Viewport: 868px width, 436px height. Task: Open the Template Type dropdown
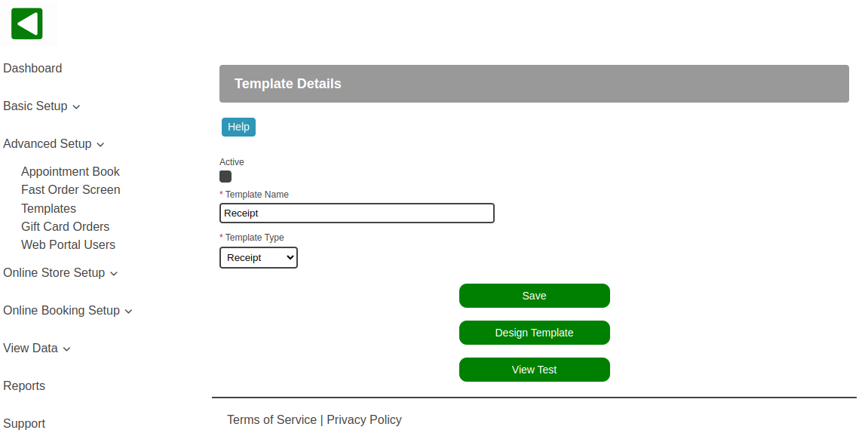point(259,258)
